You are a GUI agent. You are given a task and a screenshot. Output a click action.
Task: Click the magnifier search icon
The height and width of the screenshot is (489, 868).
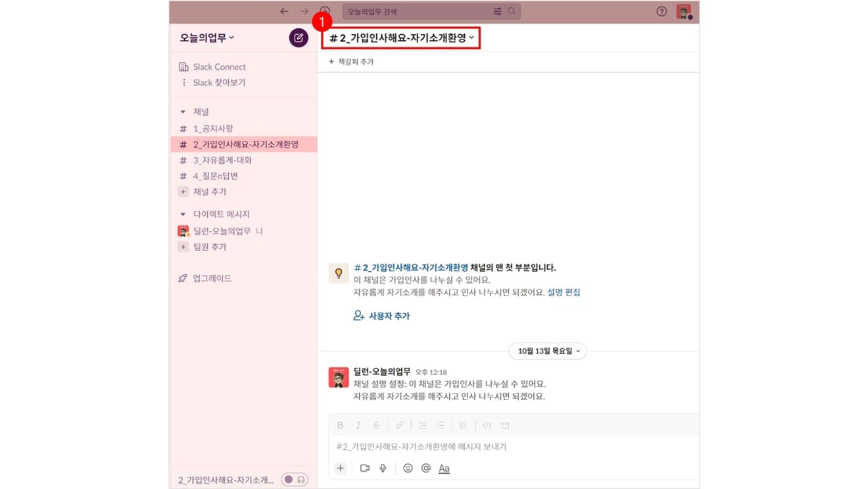point(512,11)
